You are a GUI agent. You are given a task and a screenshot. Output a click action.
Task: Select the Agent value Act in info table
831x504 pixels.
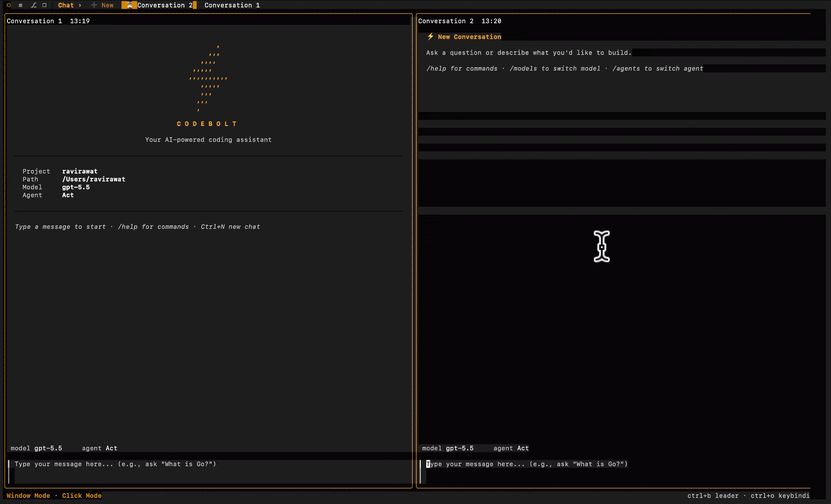coord(68,195)
